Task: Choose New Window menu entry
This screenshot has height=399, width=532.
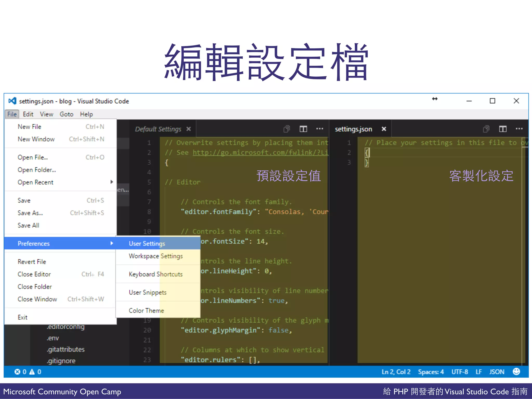Action: tap(61, 139)
